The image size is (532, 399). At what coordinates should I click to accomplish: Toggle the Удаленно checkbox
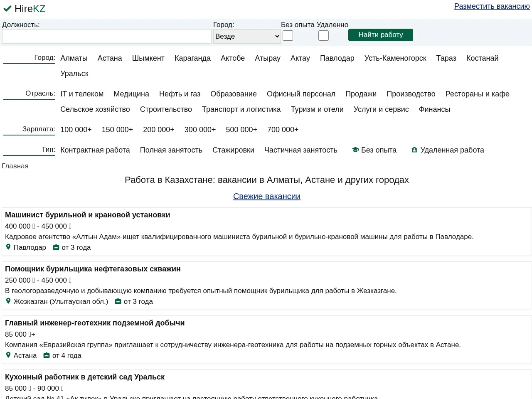click(x=324, y=36)
